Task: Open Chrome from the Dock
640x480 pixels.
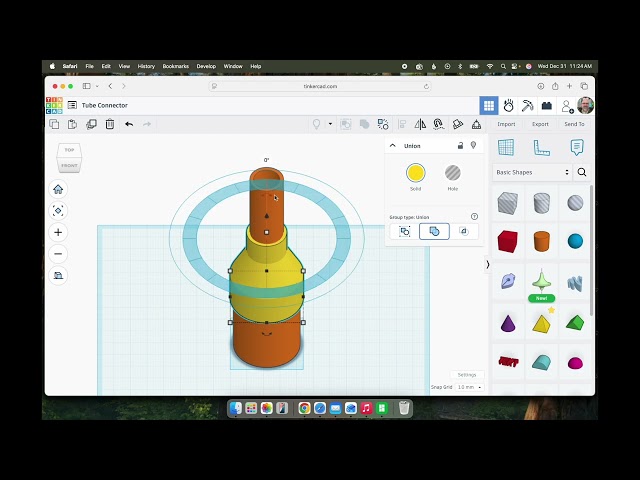Action: (304, 408)
